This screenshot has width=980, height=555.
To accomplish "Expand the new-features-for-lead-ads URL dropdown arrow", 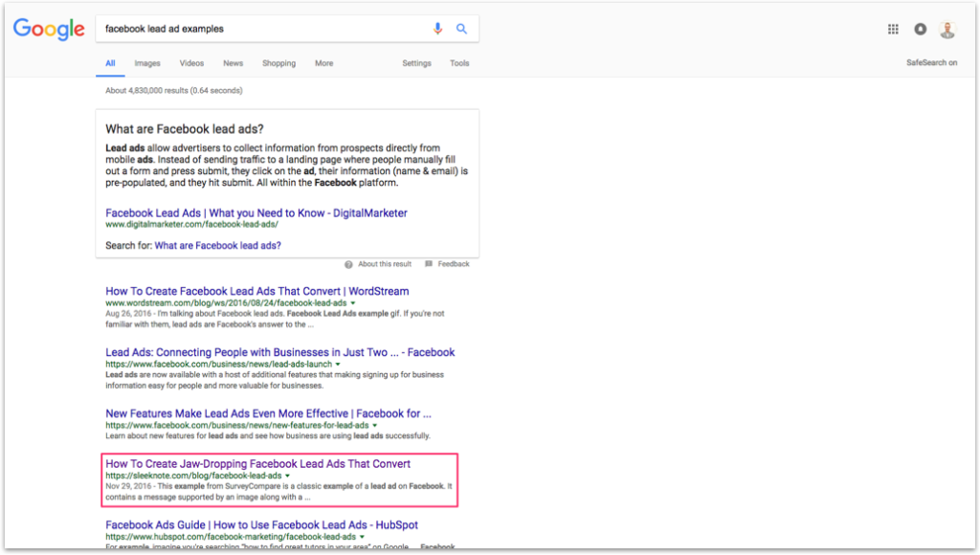I will tap(375, 426).
